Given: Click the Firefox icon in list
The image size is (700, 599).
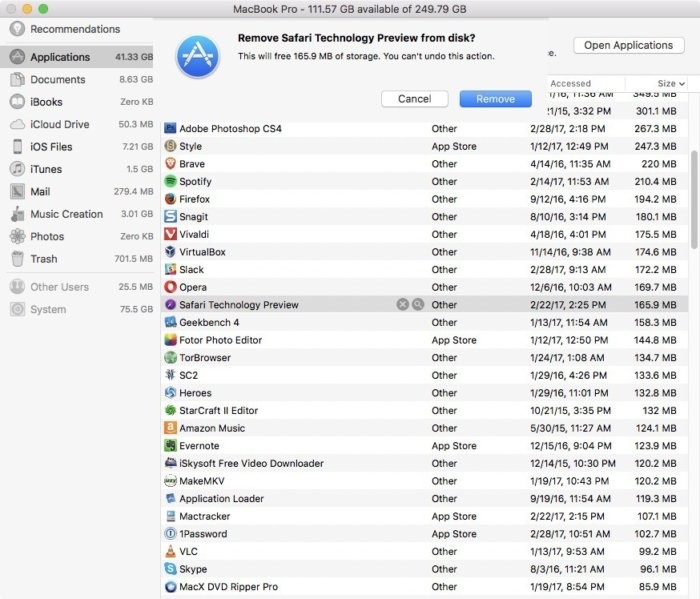Looking at the screenshot, I should coord(171,199).
